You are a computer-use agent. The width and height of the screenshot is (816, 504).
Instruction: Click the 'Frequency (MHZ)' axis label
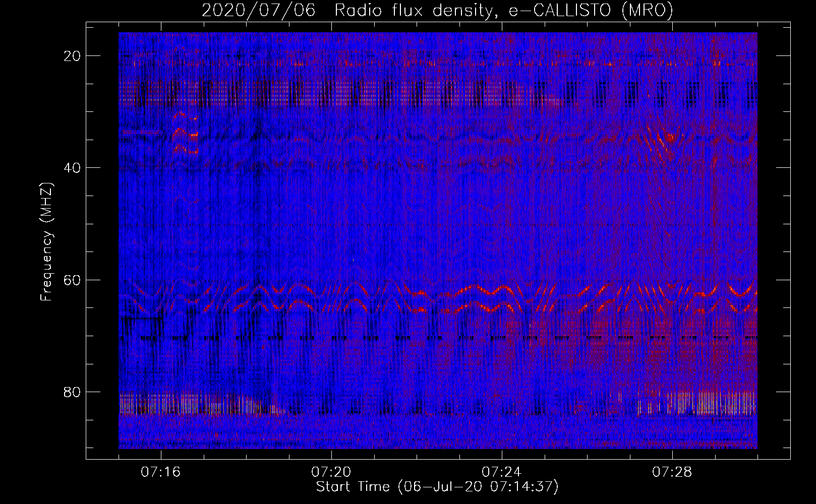46,241
